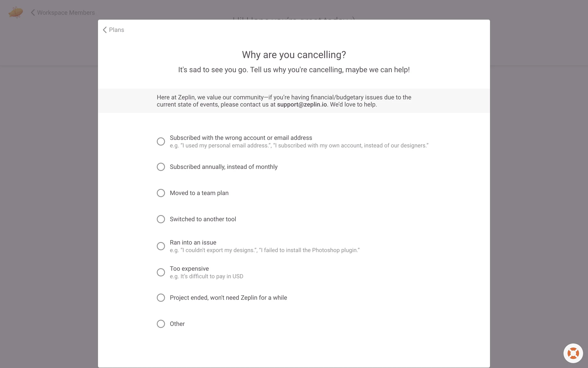Choose the 'Too expensive' reason

161,272
